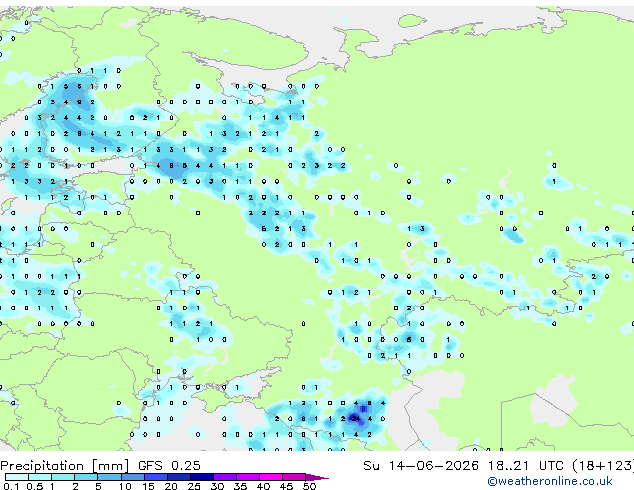634x490 pixels.
Task: Click the magenta legend swatch between 40 and 45
Action: pos(271,477)
